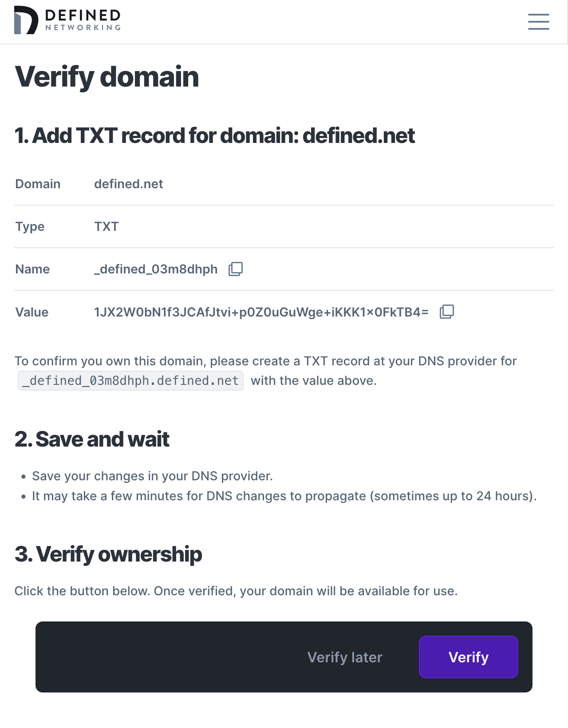Select the TXT type value row

point(106,226)
